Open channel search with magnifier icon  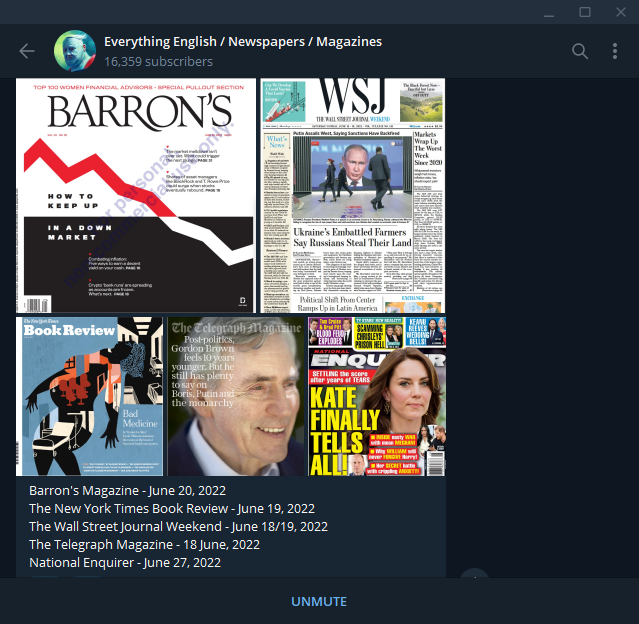[x=580, y=51]
